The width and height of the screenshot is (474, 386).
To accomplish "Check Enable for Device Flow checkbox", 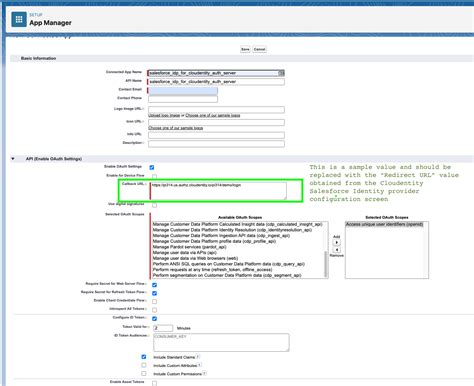I will pyautogui.click(x=154, y=176).
